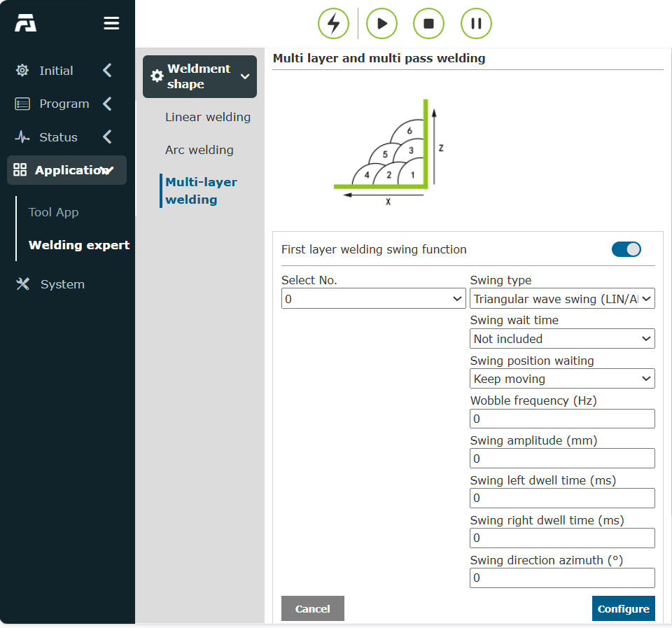Expand the Swing wait time dropdown
Screen dimensions: 672x628
562,339
